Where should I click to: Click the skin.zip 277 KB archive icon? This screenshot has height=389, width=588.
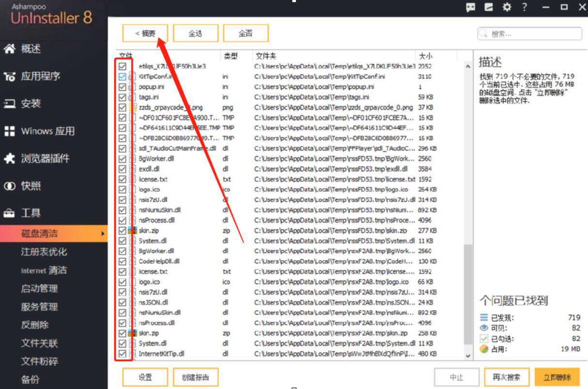coord(132,231)
